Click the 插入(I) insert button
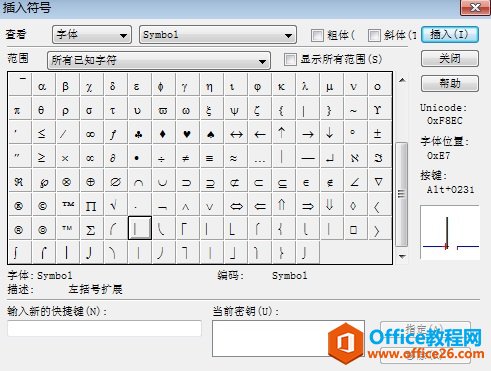The width and height of the screenshot is (491, 371). (450, 34)
